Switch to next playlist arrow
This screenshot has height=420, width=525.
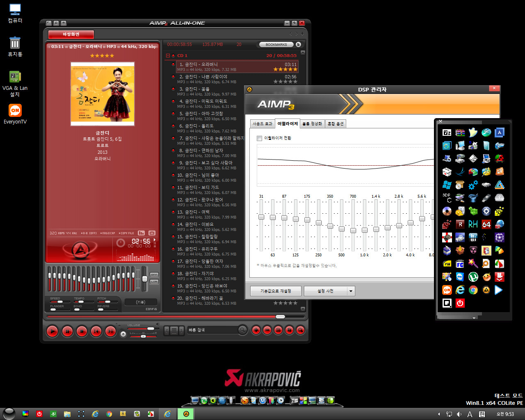(x=182, y=330)
